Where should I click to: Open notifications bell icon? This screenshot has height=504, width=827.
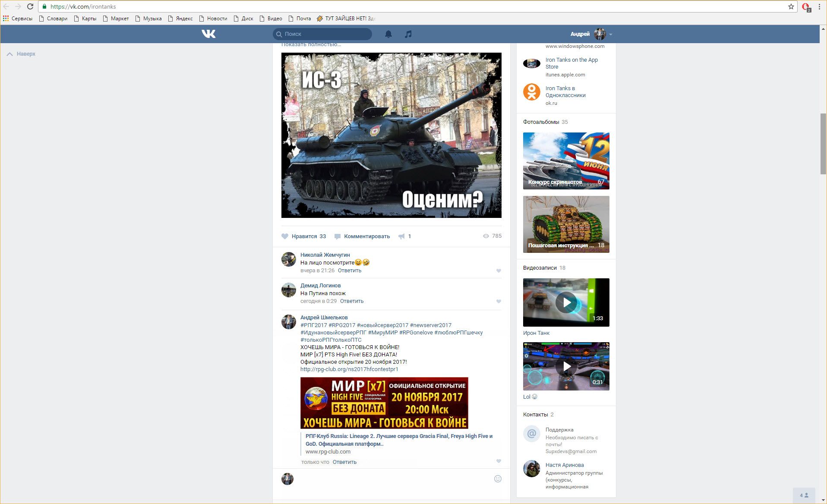[x=388, y=34]
